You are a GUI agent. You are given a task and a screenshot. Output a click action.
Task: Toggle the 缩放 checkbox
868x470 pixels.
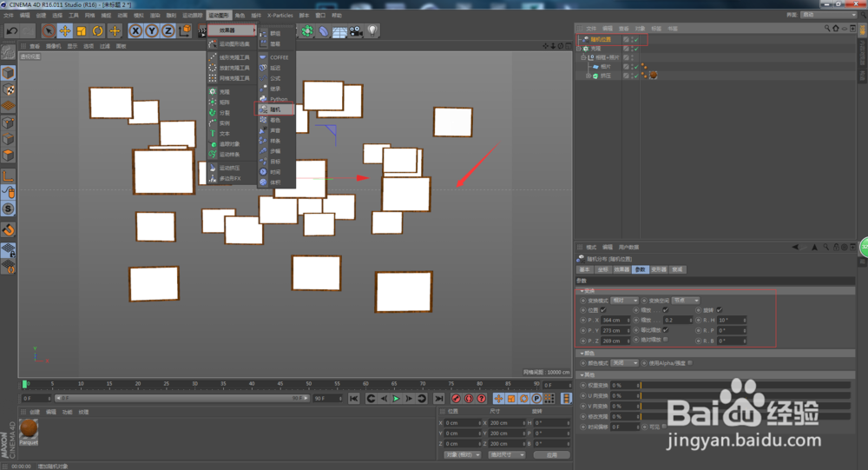pos(666,310)
